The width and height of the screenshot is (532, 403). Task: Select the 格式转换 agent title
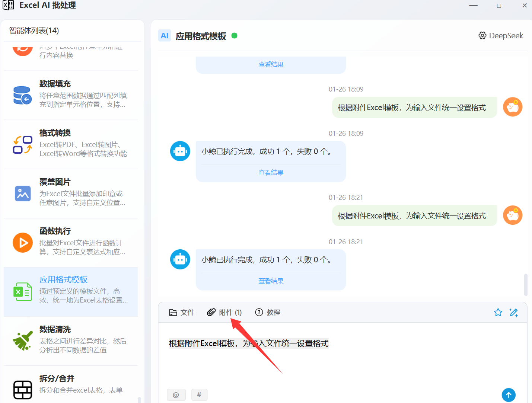55,133
